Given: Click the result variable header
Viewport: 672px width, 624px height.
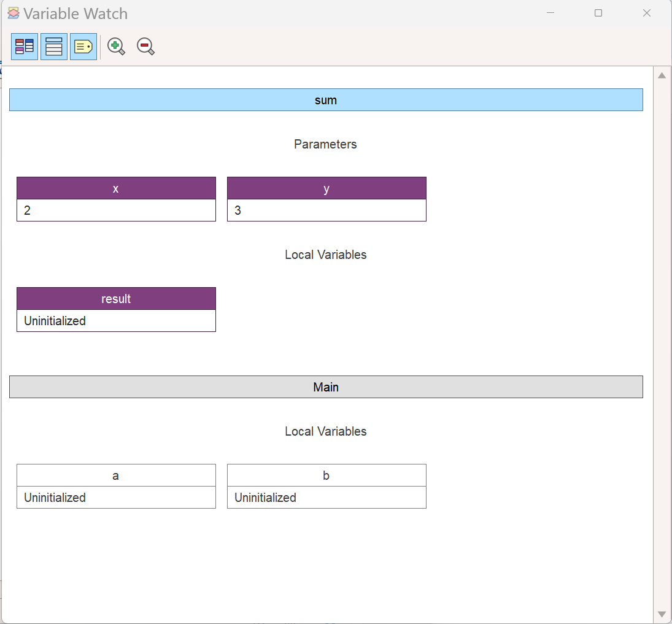Looking at the screenshot, I should tap(116, 299).
